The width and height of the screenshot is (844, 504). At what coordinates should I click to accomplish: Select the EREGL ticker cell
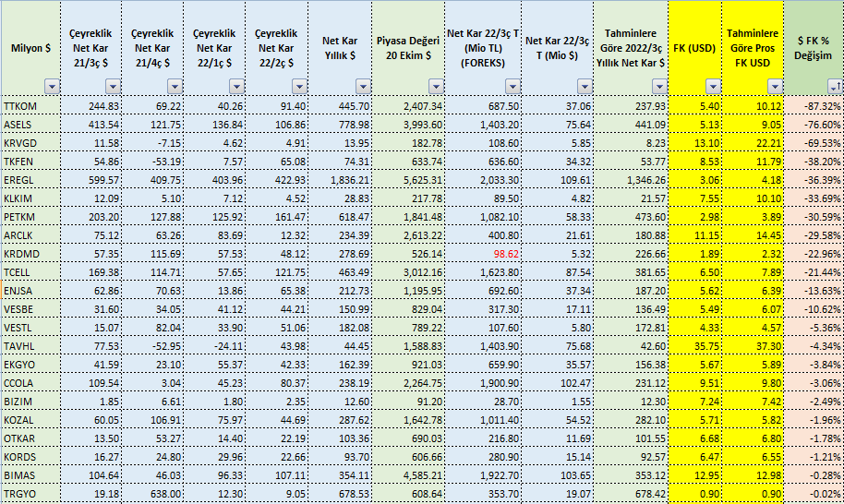(30, 180)
